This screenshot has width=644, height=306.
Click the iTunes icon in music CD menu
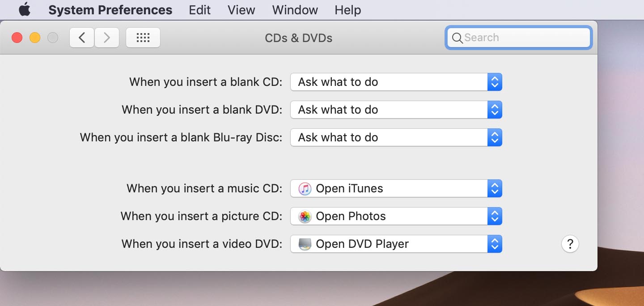click(305, 188)
